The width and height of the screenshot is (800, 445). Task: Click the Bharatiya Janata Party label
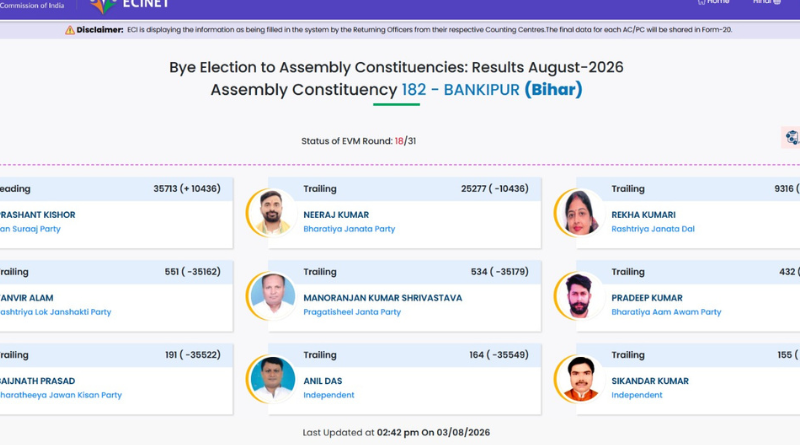click(x=349, y=229)
